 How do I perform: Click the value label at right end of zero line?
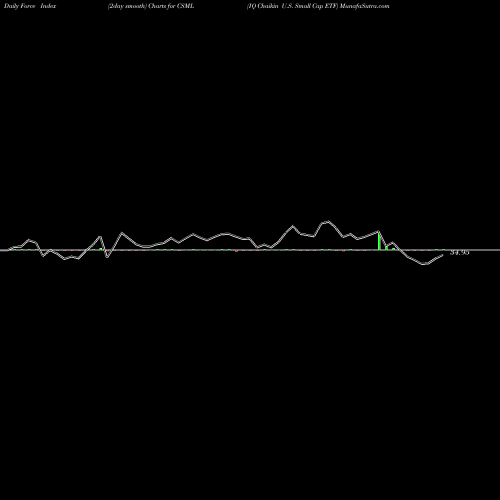[460, 252]
